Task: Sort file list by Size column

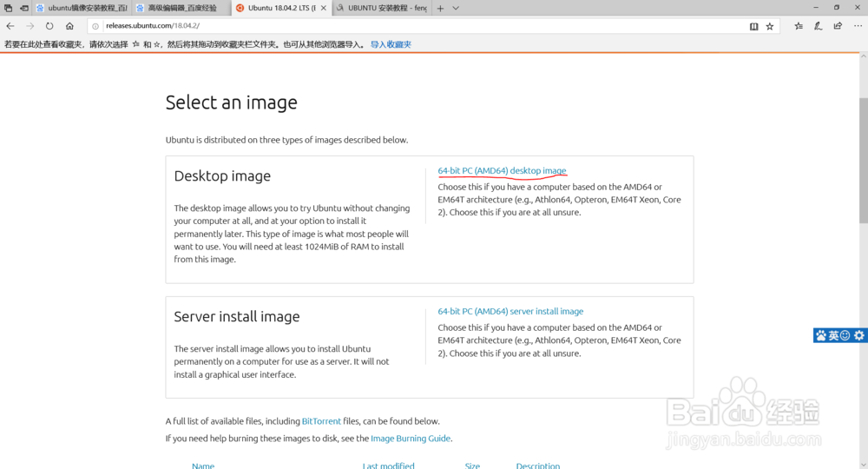Action: 472,466
